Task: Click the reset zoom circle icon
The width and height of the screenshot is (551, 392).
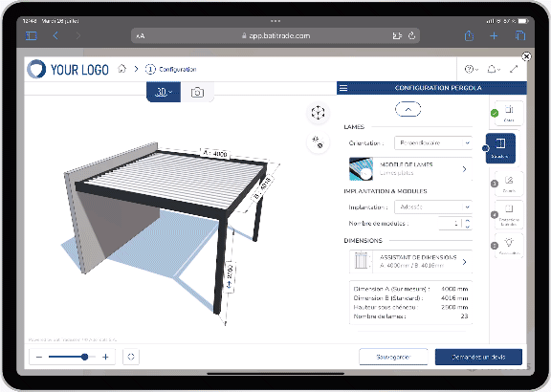Action: click(131, 357)
